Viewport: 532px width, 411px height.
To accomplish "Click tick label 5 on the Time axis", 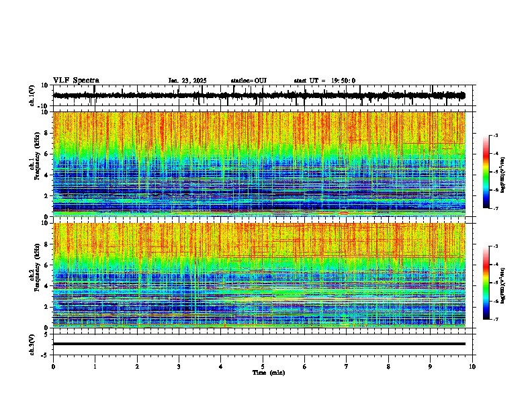I will click(x=263, y=367).
